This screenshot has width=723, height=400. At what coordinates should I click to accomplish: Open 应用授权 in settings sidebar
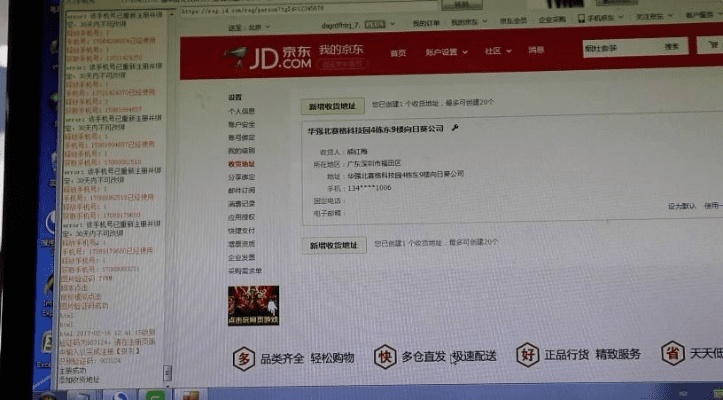241,217
